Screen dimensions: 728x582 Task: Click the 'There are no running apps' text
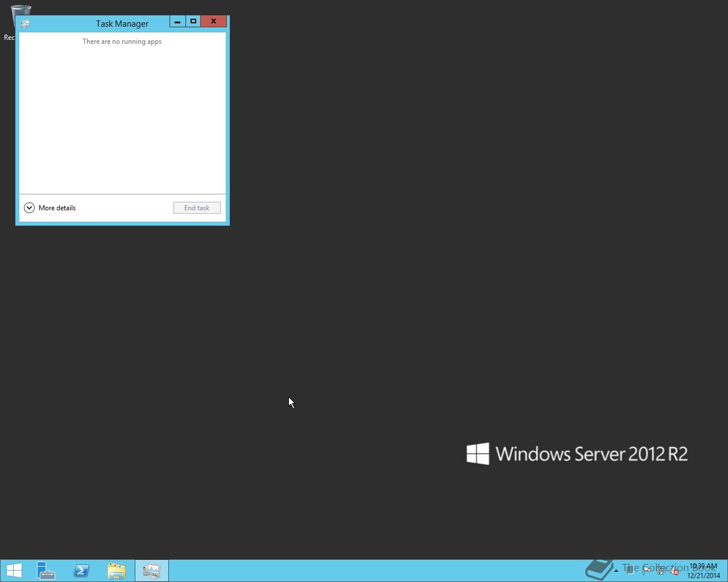(122, 41)
